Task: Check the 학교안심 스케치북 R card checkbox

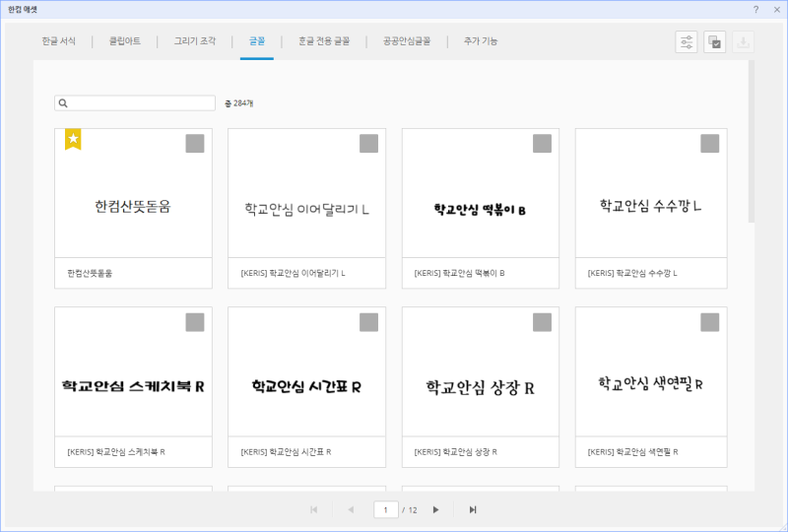Action: 195,322
